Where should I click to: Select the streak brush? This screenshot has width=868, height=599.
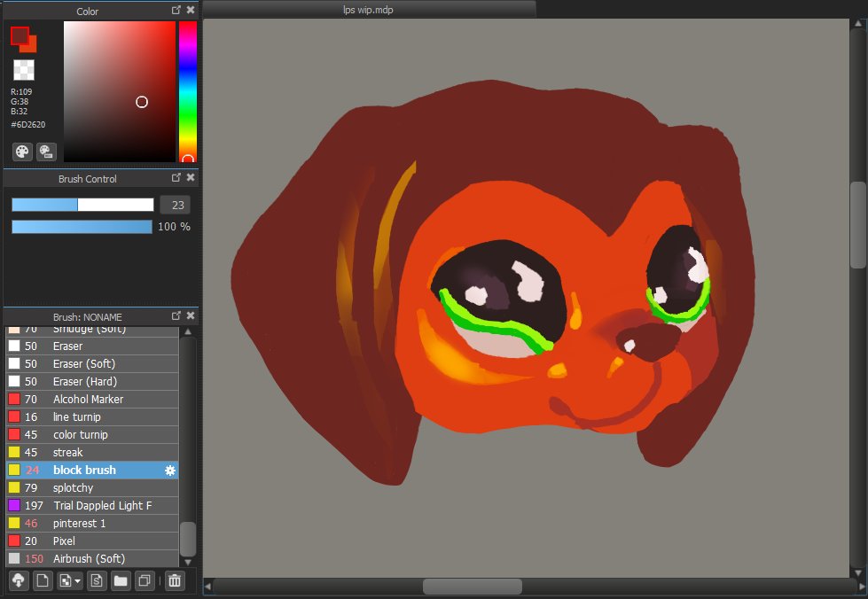click(x=92, y=453)
